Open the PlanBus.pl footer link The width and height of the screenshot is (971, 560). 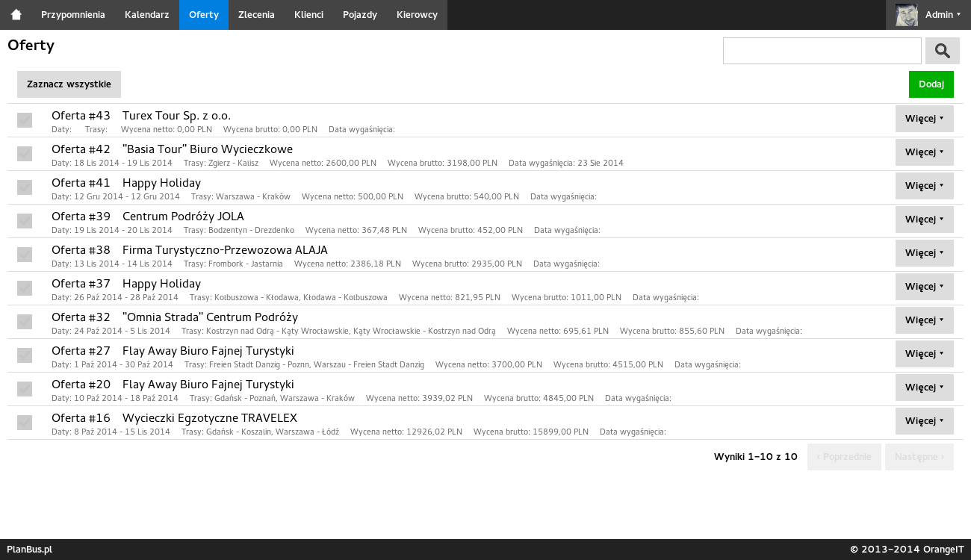click(x=30, y=550)
